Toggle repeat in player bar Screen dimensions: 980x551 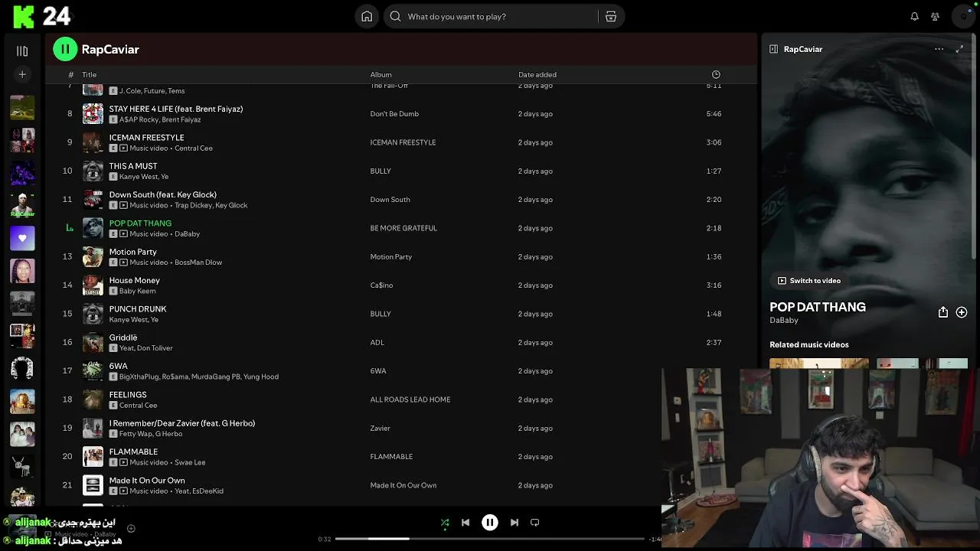(535, 523)
